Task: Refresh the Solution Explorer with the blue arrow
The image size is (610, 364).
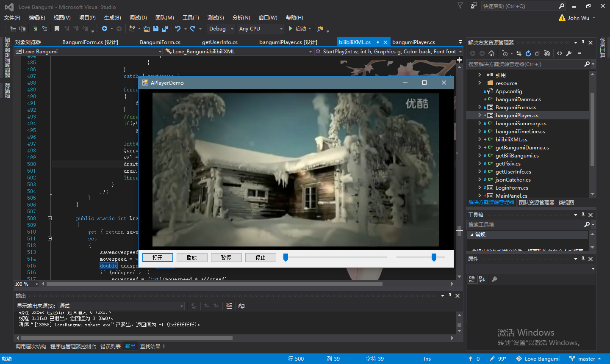Action: (528, 53)
